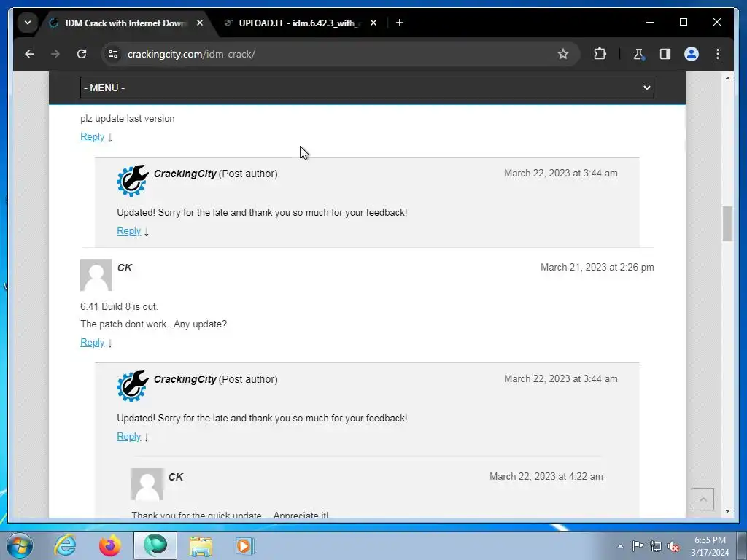Viewport: 747px width, 560px height.
Task: Open Chrome's three-dot menu
Action: tap(718, 54)
